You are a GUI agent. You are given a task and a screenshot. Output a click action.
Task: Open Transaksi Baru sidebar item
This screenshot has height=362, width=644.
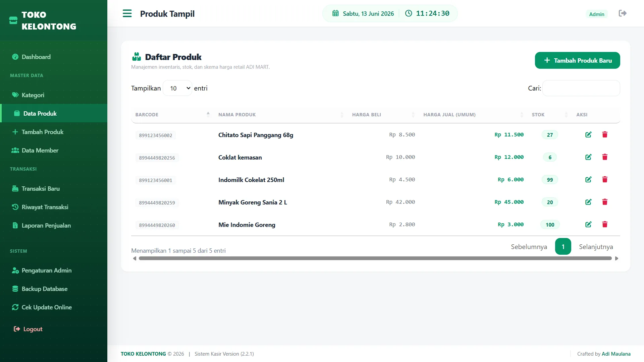point(54,189)
